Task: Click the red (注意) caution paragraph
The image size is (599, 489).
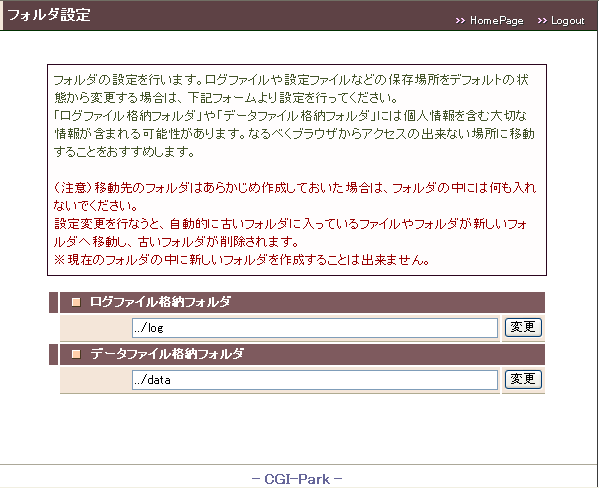Action: tap(295, 197)
